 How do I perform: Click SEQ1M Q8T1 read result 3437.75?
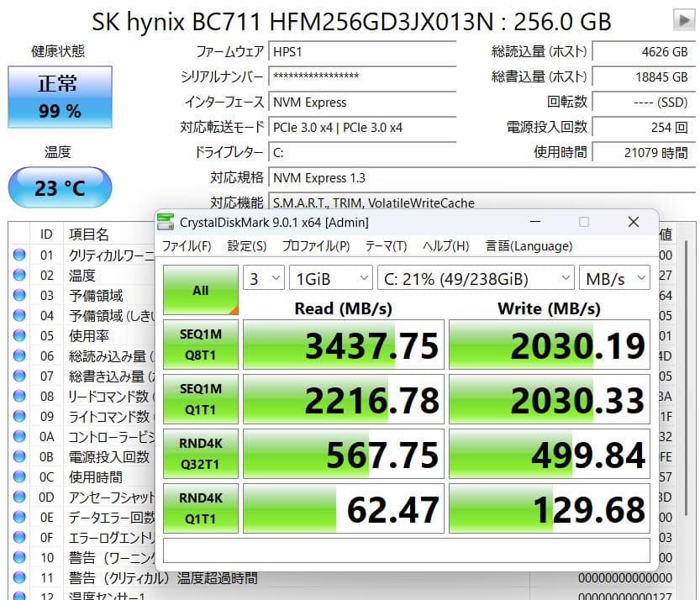click(344, 345)
